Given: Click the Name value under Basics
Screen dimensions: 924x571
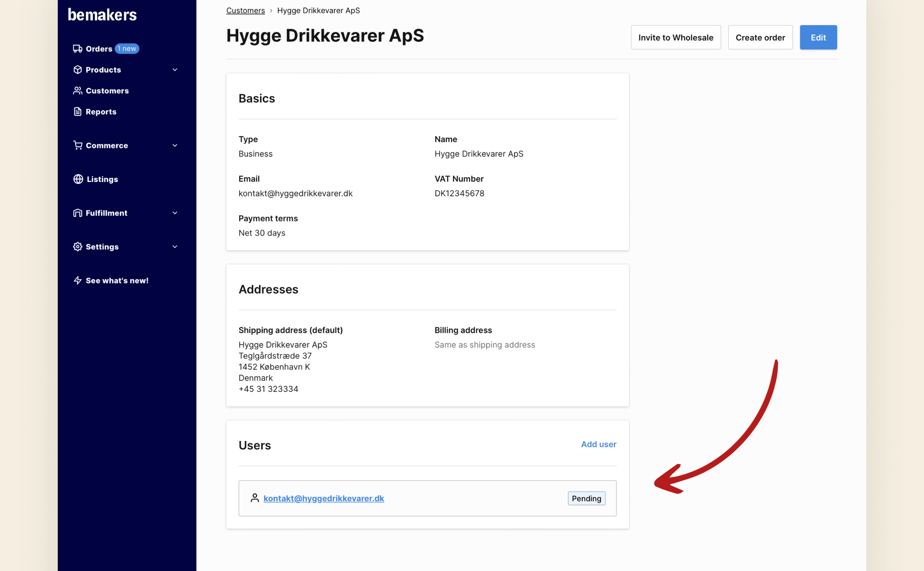Looking at the screenshot, I should pos(479,154).
